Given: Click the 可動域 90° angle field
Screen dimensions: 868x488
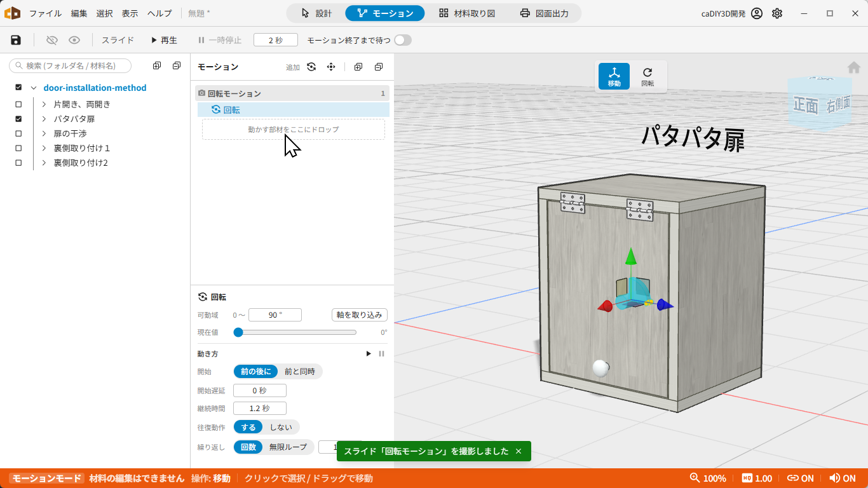Looking at the screenshot, I should click(275, 315).
